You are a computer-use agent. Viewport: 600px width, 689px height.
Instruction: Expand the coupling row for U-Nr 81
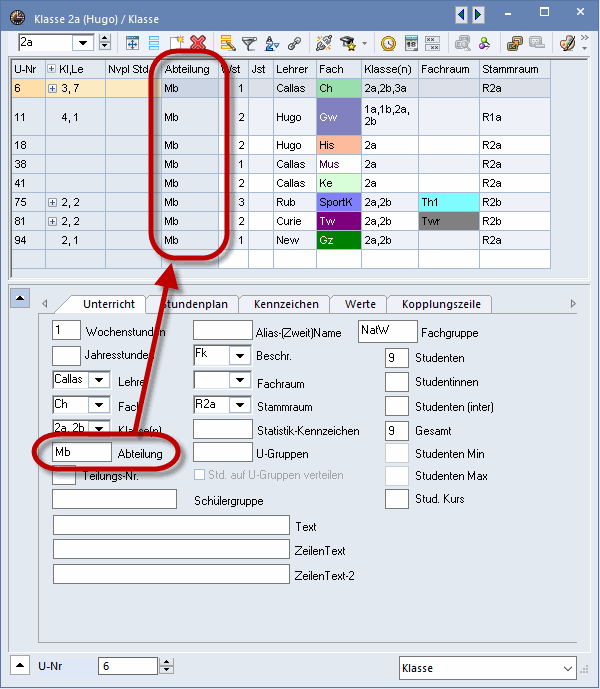click(52, 221)
